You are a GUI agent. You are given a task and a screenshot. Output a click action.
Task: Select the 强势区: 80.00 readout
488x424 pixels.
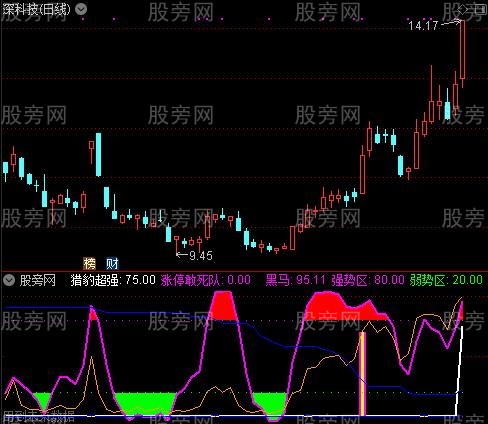coord(368,280)
